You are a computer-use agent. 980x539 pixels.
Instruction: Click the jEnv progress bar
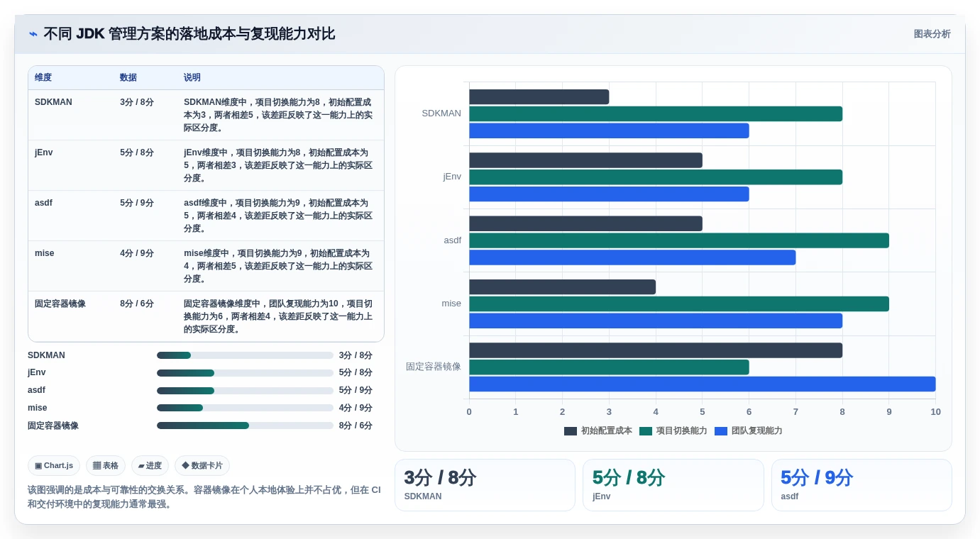point(245,373)
